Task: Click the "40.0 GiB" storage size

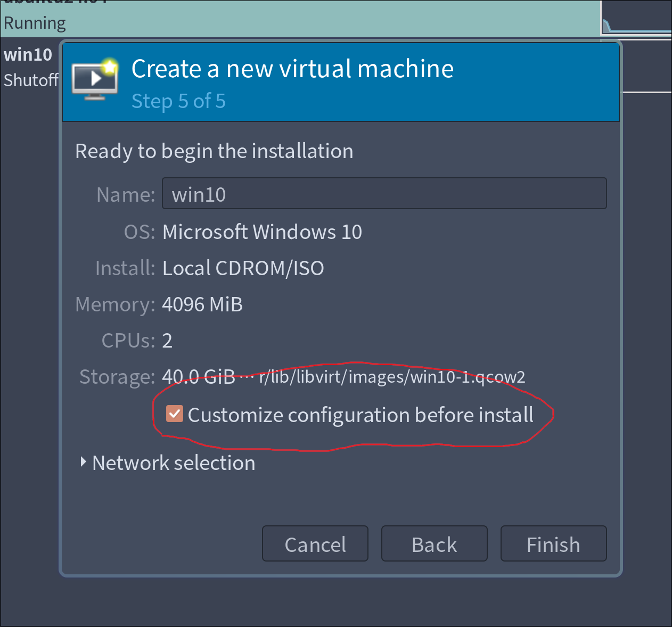Action: click(x=199, y=377)
